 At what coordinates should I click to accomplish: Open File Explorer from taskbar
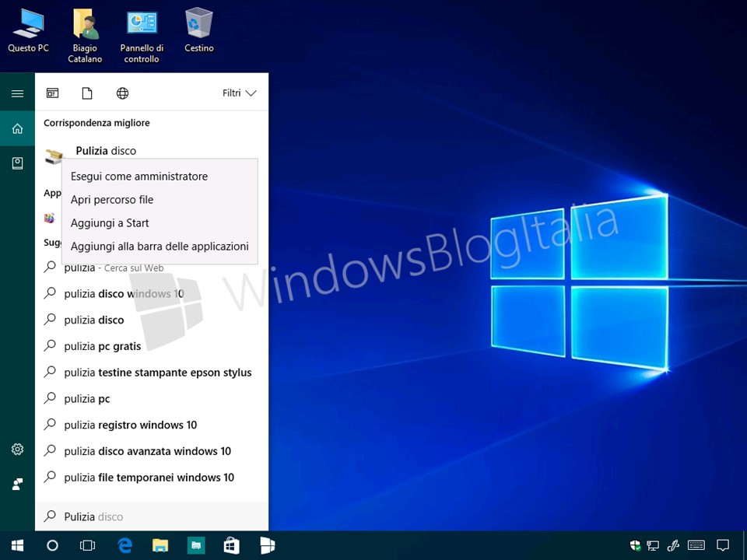(160, 546)
